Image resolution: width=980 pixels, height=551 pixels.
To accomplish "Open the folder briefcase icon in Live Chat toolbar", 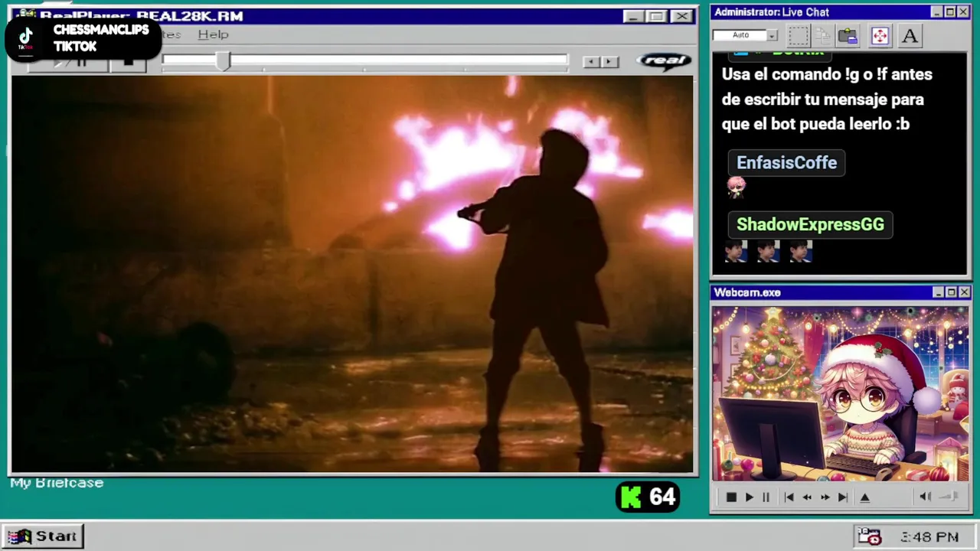I will (848, 36).
